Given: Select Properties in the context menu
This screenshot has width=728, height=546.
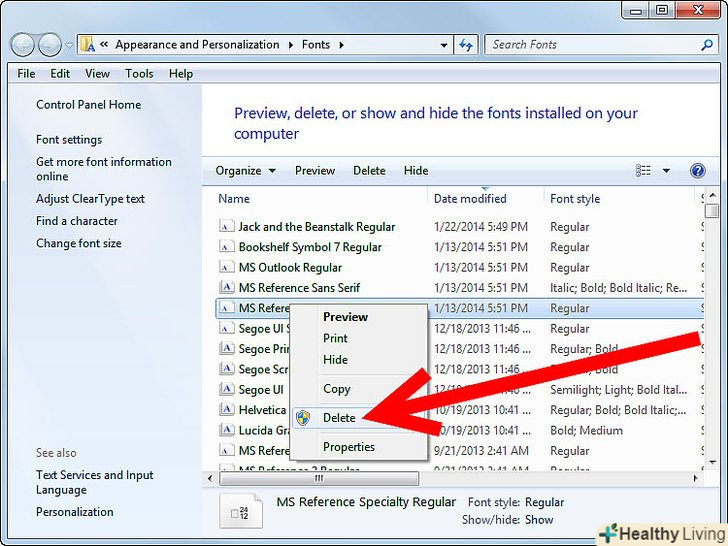Looking at the screenshot, I should click(x=349, y=447).
